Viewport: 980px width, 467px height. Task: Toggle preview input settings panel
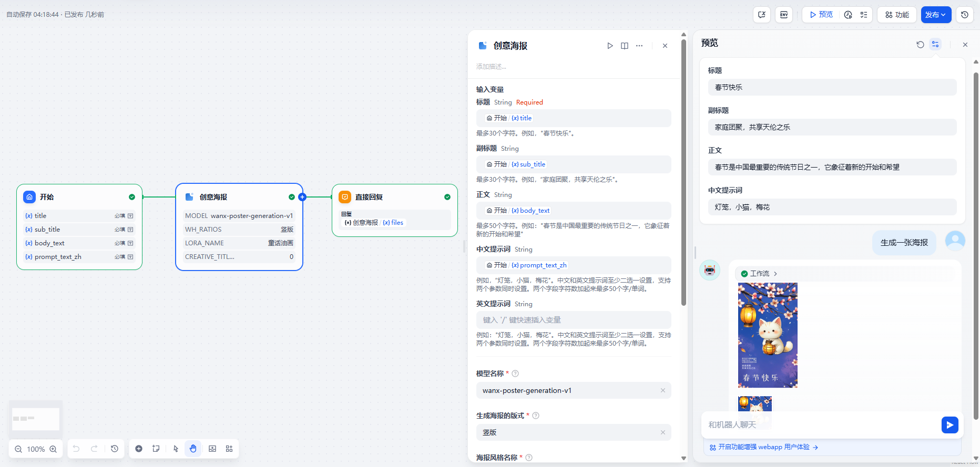pos(935,45)
